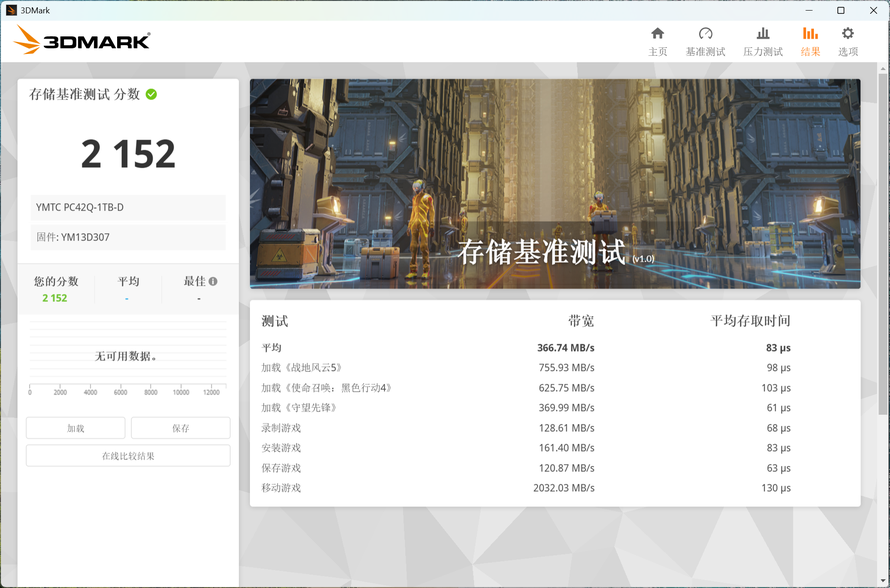Image resolution: width=890 pixels, height=588 pixels.
Task: Click the 755.93 MB/s bandwidth value
Action: click(566, 368)
